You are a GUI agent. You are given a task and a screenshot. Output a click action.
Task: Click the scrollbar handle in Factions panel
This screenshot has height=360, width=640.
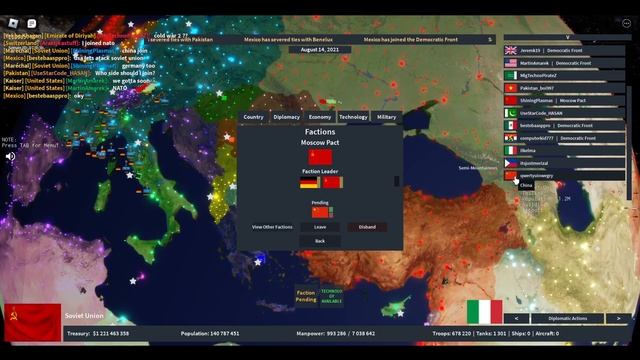click(x=397, y=181)
